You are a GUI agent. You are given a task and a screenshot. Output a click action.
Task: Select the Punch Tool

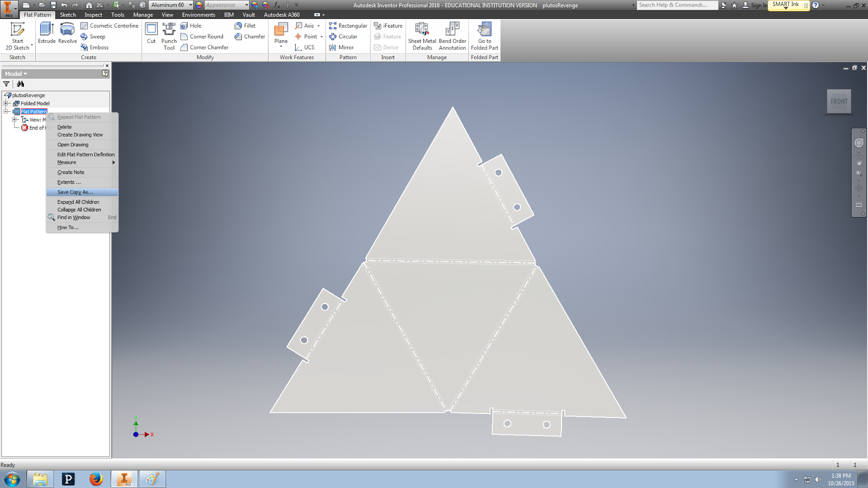point(169,36)
